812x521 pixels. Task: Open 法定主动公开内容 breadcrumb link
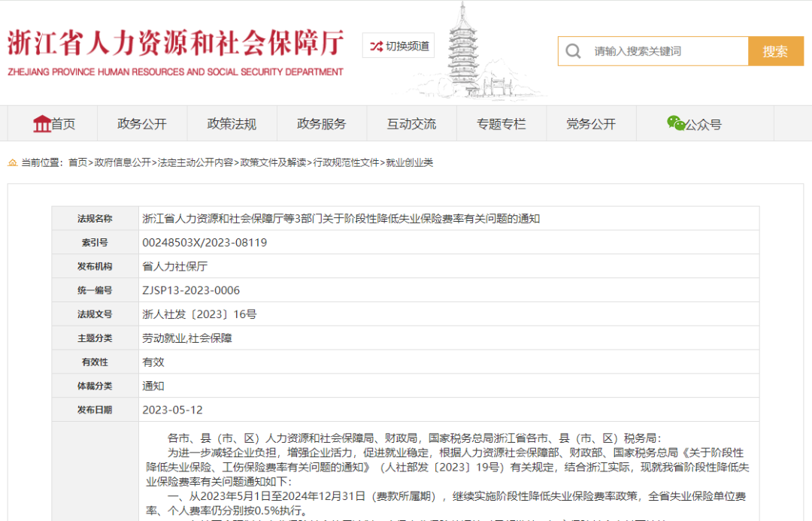(195, 162)
